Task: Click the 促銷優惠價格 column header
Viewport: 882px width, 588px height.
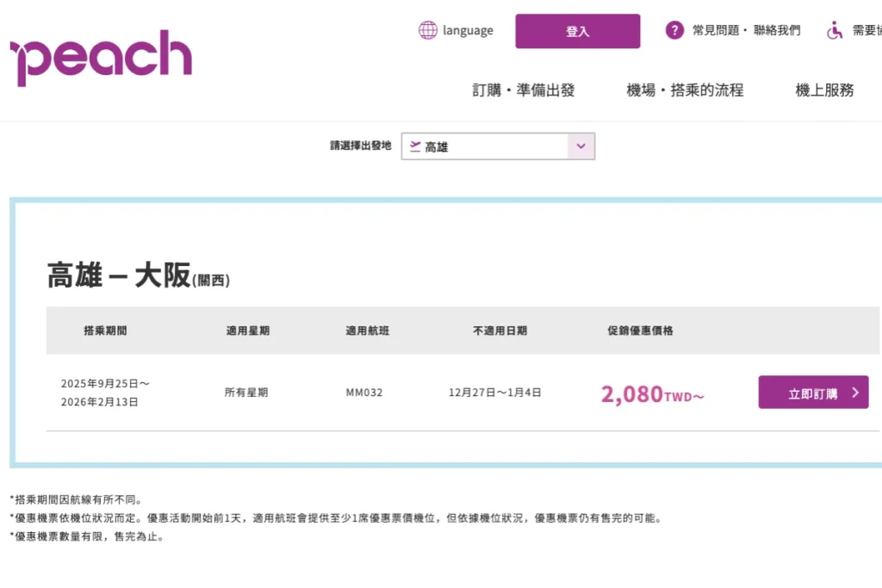Action: point(640,331)
